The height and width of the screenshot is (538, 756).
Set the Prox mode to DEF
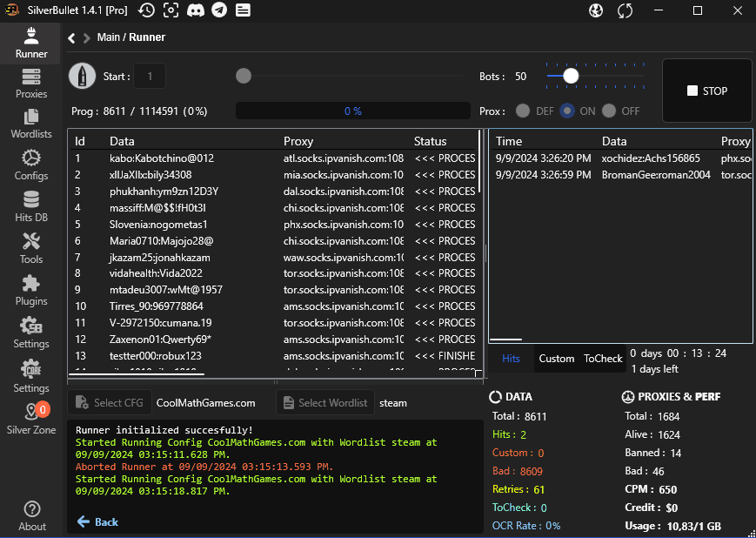coord(523,111)
